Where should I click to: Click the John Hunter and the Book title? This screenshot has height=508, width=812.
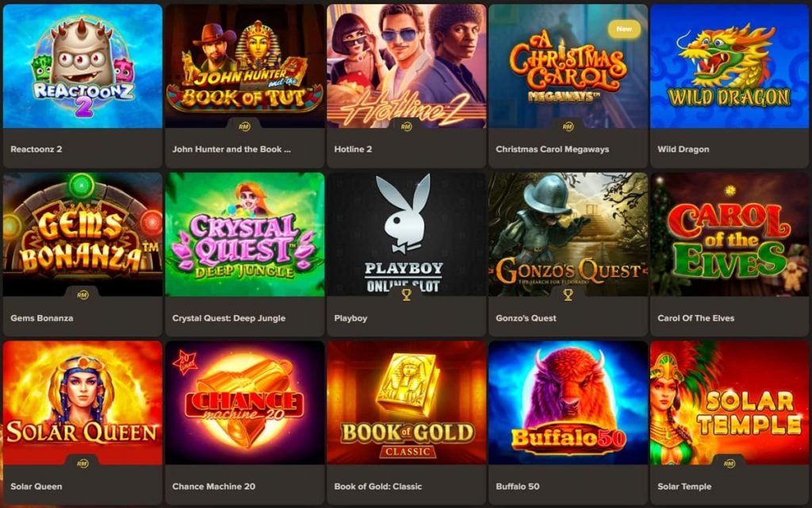[x=232, y=148]
